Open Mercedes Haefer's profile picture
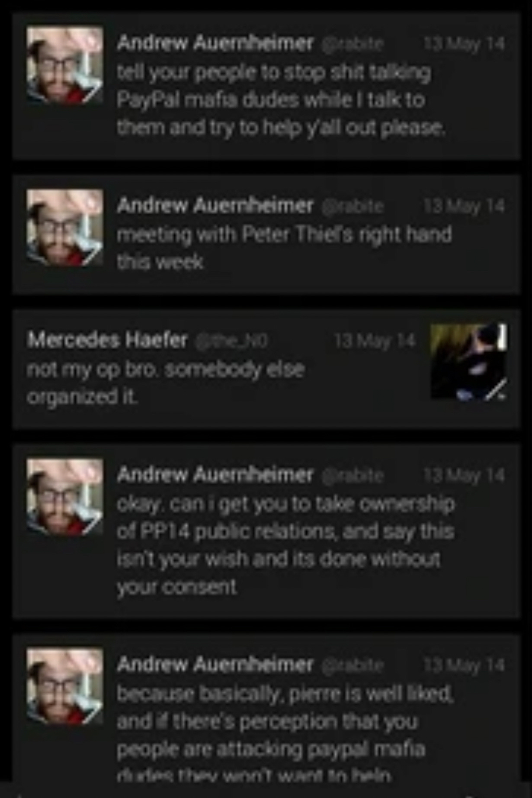This screenshot has width=532, height=798. tap(469, 361)
